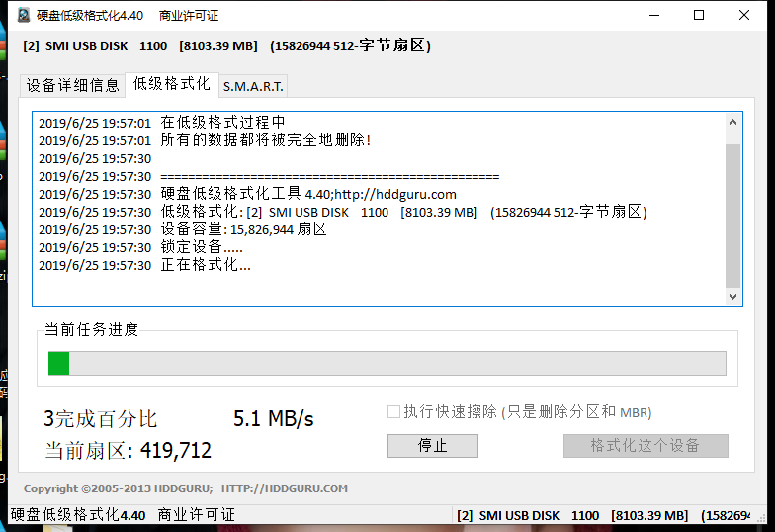Switch to the 设备详细信息 tab
775x532 pixels.
coord(72,85)
